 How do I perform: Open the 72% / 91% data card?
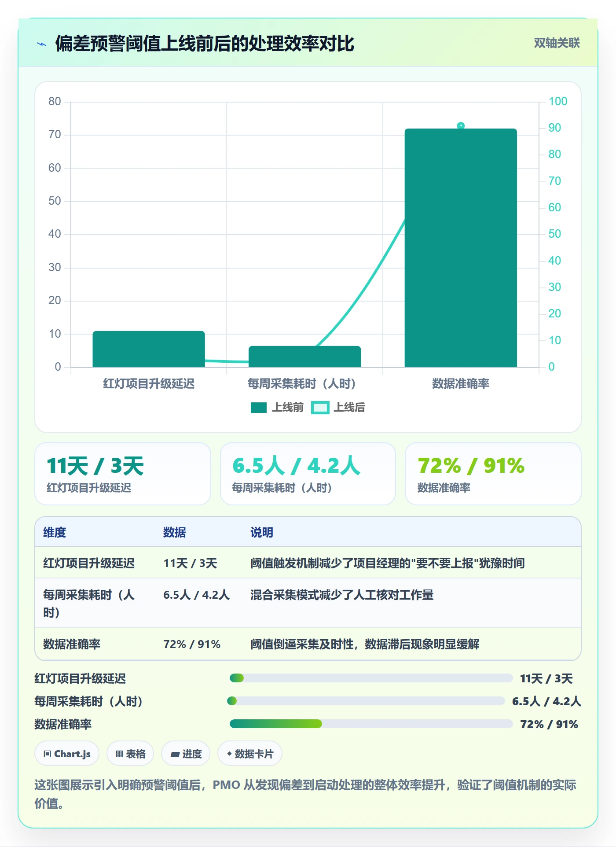[x=493, y=474]
